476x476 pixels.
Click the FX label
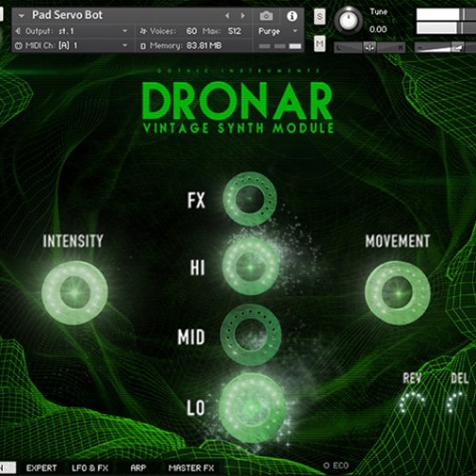(196, 201)
